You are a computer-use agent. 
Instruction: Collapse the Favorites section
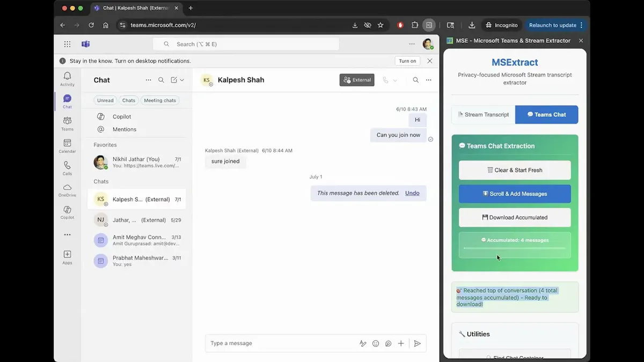(105, 145)
